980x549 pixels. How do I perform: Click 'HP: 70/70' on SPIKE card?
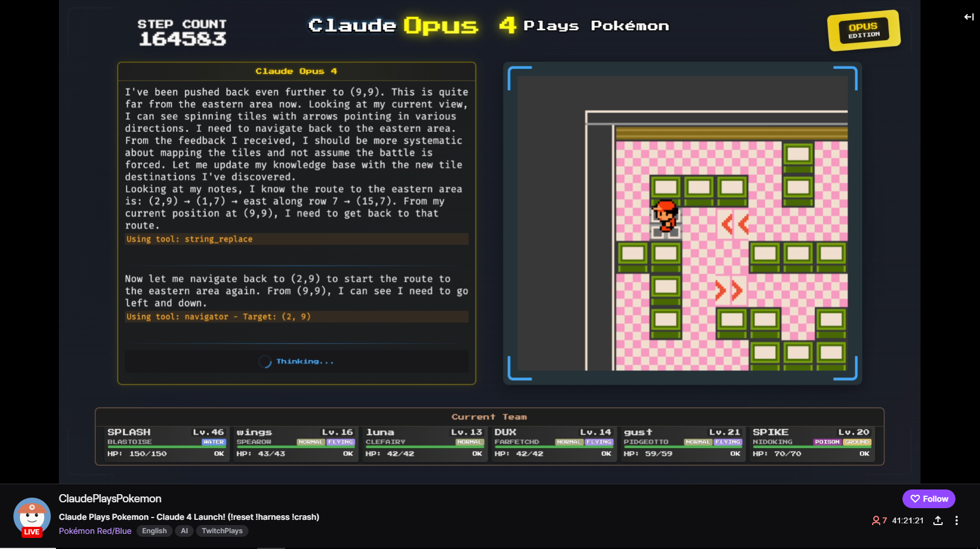(777, 454)
